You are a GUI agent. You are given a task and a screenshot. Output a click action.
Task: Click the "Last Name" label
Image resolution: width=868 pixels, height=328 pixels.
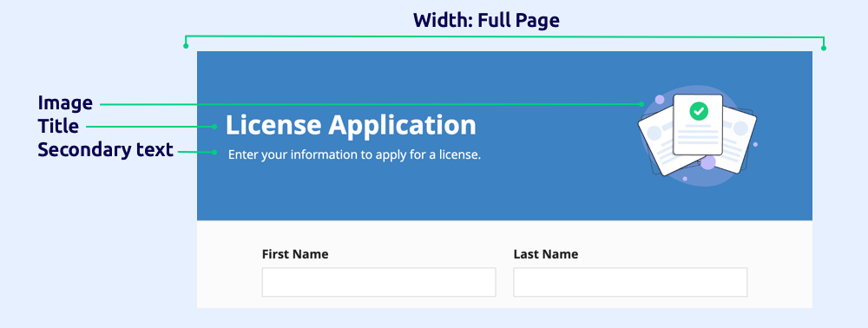click(546, 254)
